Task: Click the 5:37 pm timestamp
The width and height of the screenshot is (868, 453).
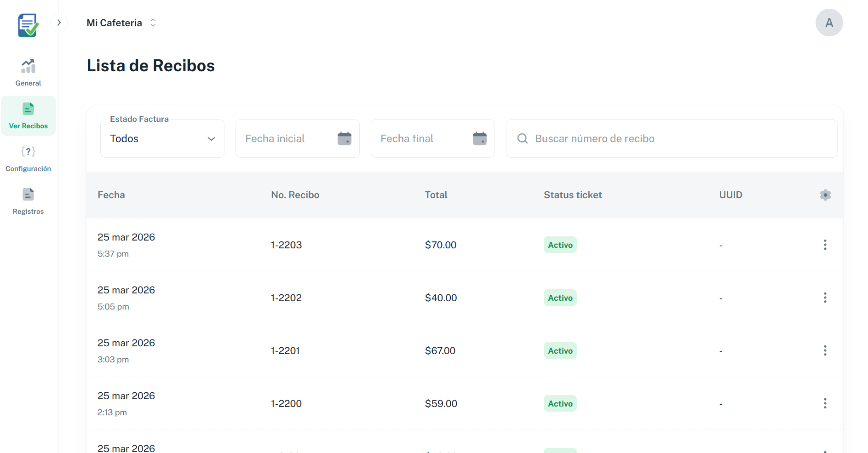Action: point(113,253)
